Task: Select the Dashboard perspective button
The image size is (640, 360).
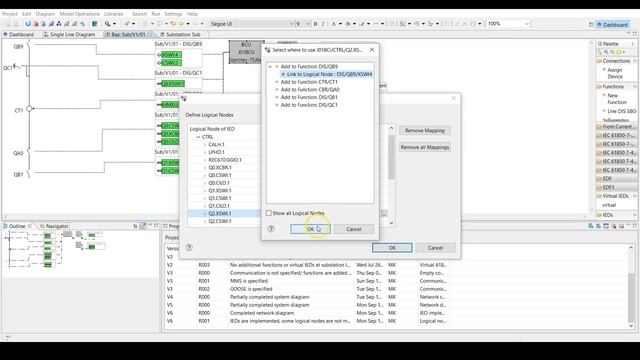Action: click(612, 24)
